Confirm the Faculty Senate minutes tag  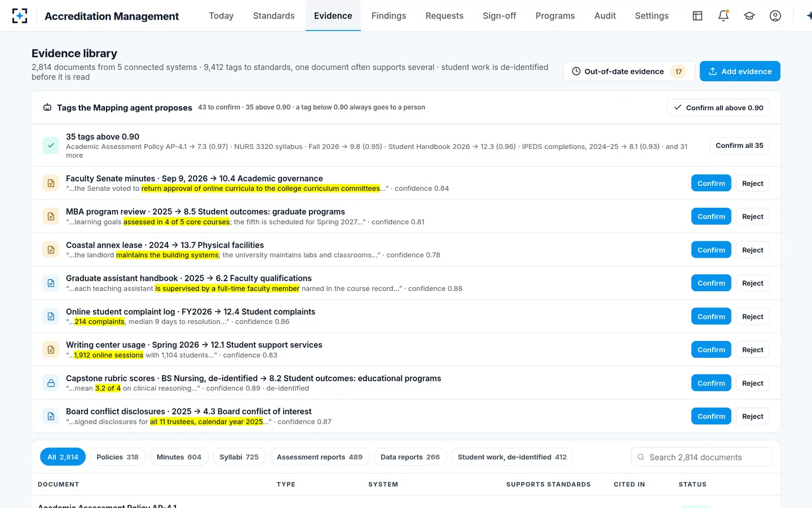pos(711,183)
